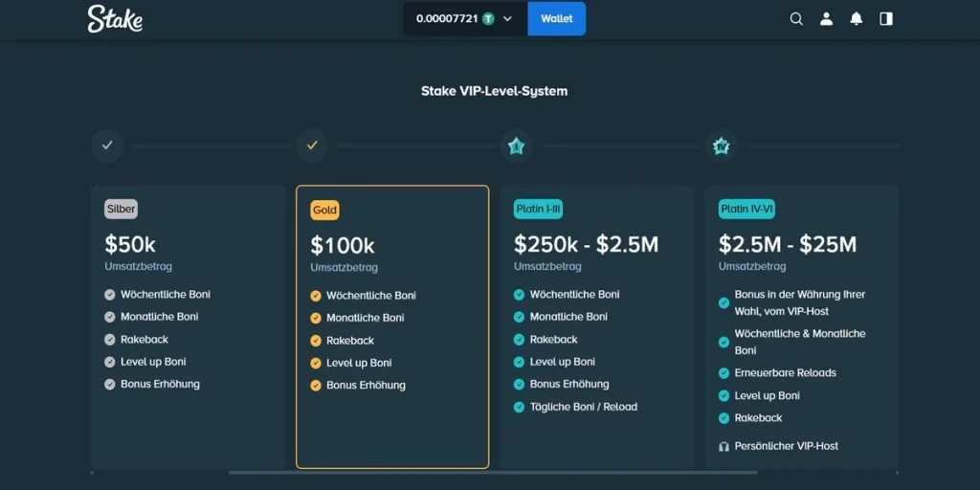Toggle the sidebar panel icon

pyautogui.click(x=886, y=19)
